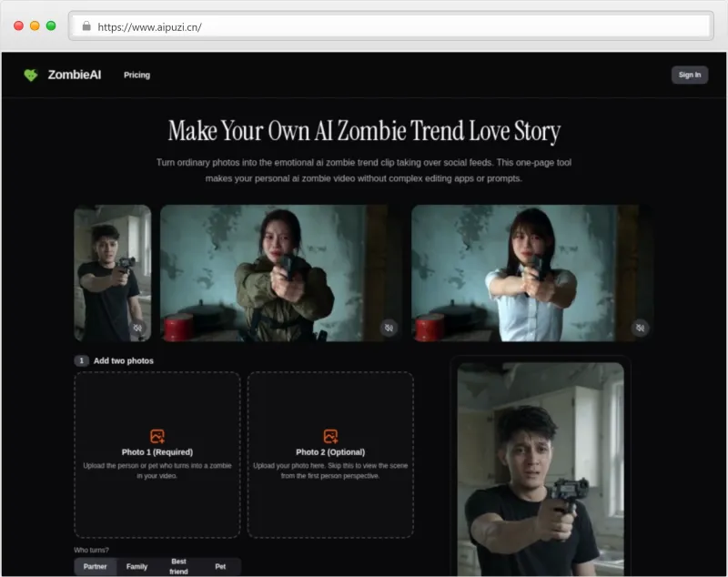Open the Photo 2 (Optional) upload area
The image size is (728, 577).
(x=330, y=455)
